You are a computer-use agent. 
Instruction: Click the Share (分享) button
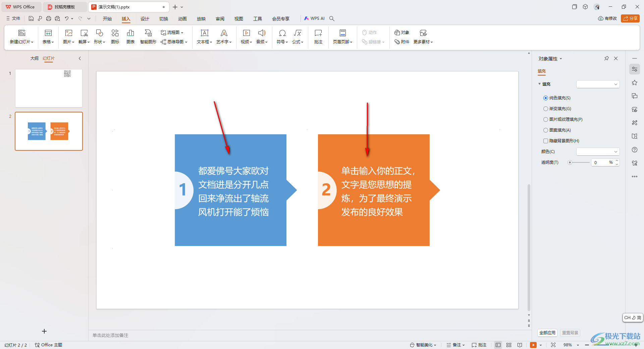[630, 18]
